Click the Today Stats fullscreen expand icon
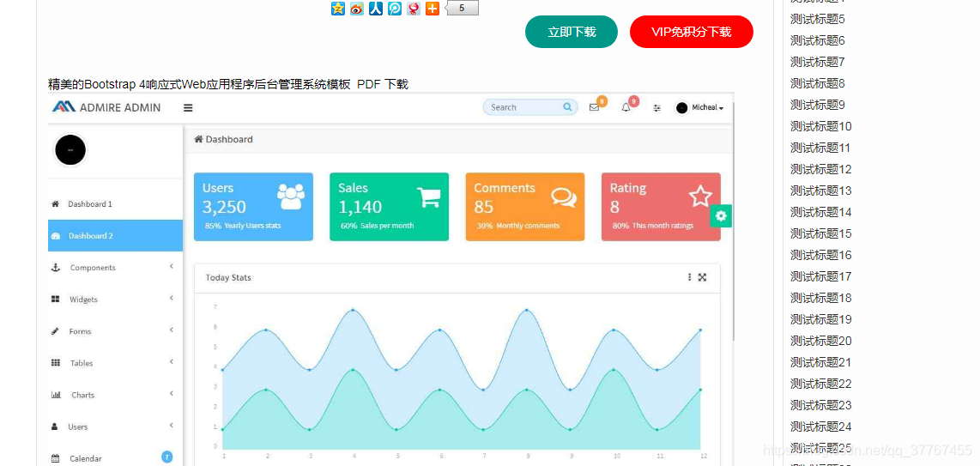Viewport: 980px width, 466px height. 702,277
